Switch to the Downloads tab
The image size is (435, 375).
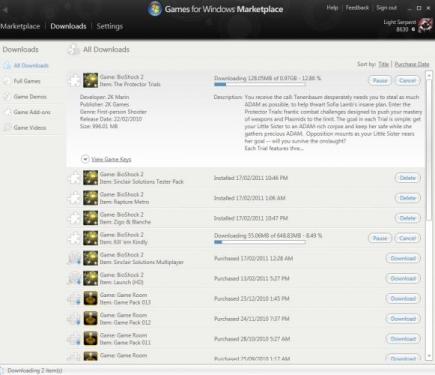click(68, 26)
